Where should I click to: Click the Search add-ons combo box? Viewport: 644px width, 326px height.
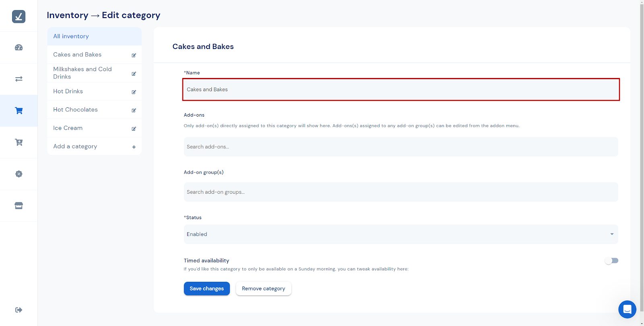pyautogui.click(x=400, y=147)
